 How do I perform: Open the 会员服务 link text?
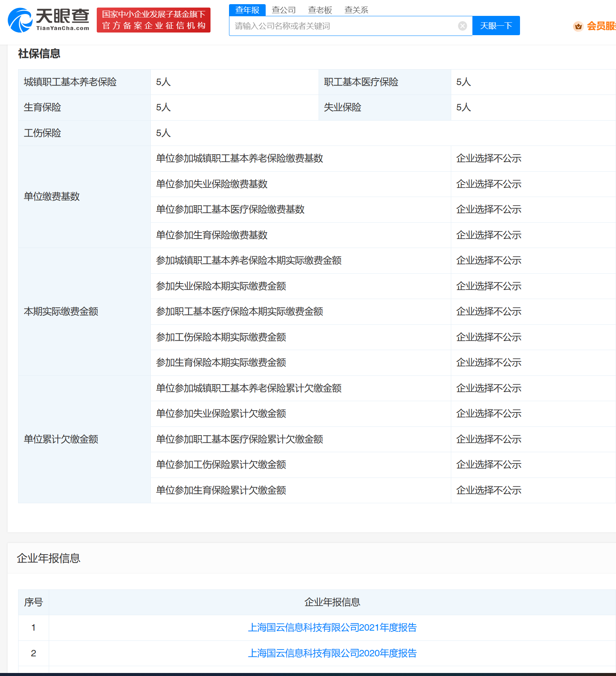point(601,26)
